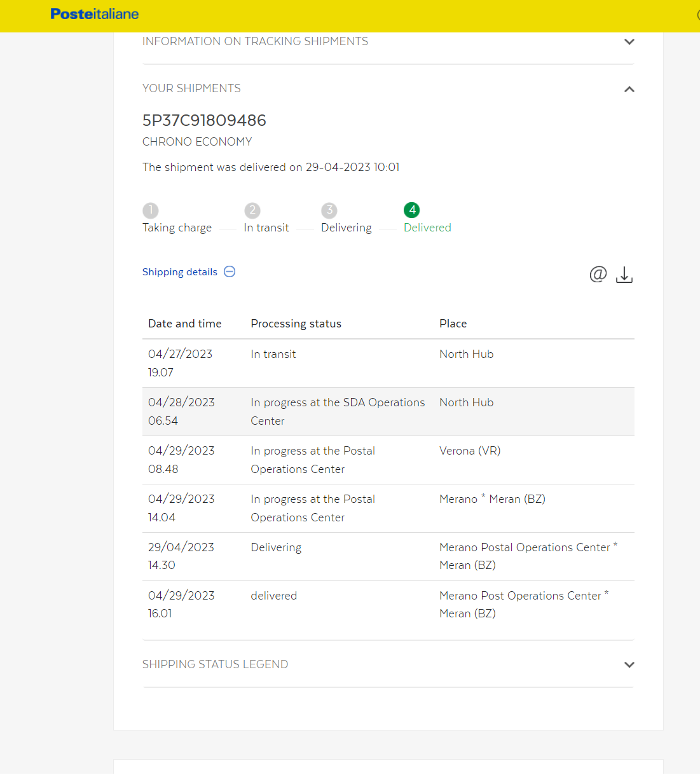Click the minus icon beside Shipping details
The image size is (700, 775).
coord(230,271)
